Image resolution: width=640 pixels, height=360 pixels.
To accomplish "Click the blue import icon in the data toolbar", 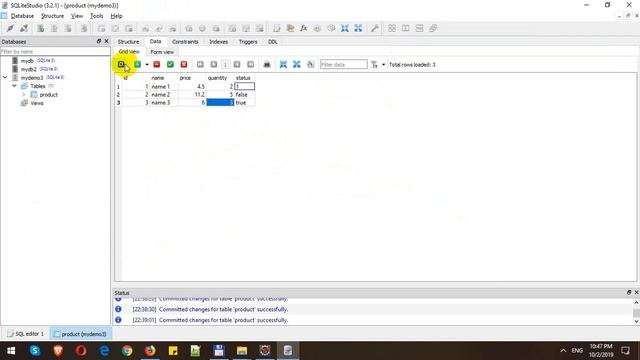I will point(283,64).
